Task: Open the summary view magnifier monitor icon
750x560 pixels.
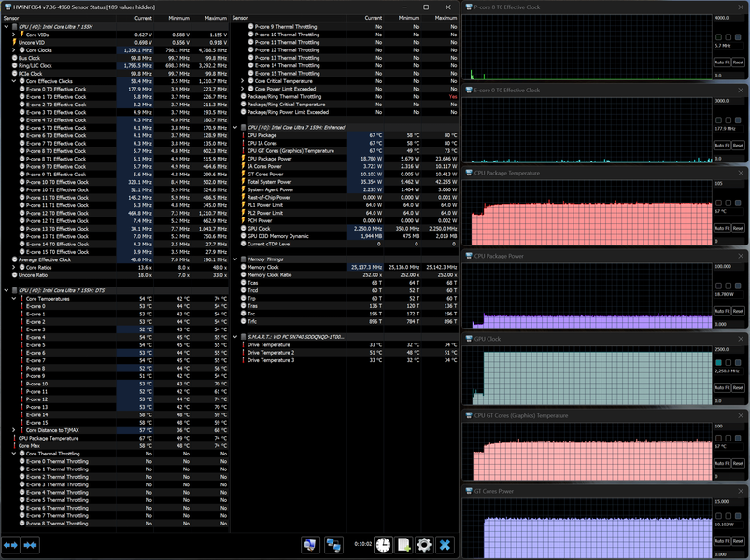Action: [310, 545]
